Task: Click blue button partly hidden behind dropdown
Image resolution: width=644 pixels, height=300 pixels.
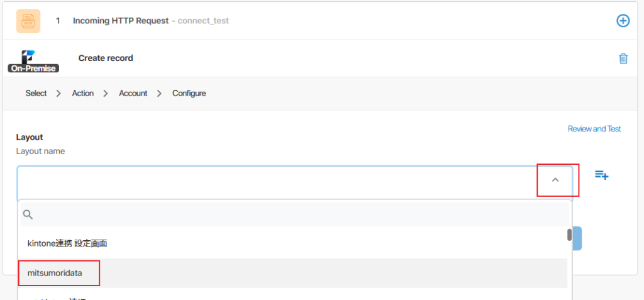Action: click(577, 239)
